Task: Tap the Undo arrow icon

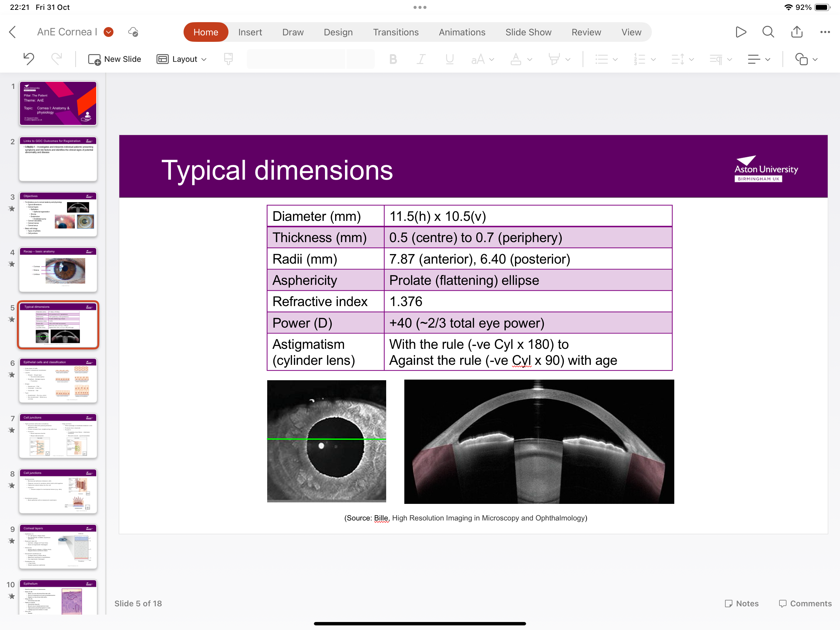Action: (x=29, y=59)
